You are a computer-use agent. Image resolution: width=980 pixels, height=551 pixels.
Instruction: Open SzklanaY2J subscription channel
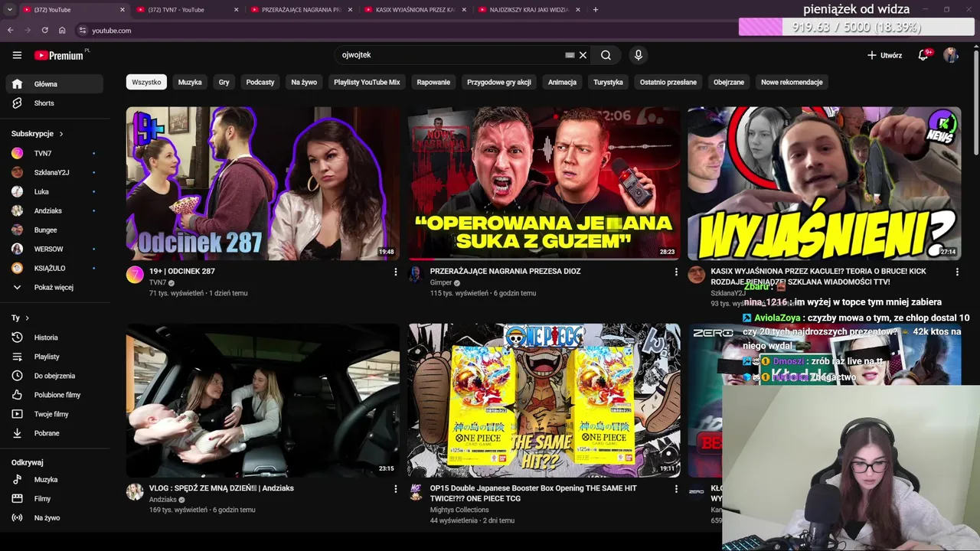point(54,172)
